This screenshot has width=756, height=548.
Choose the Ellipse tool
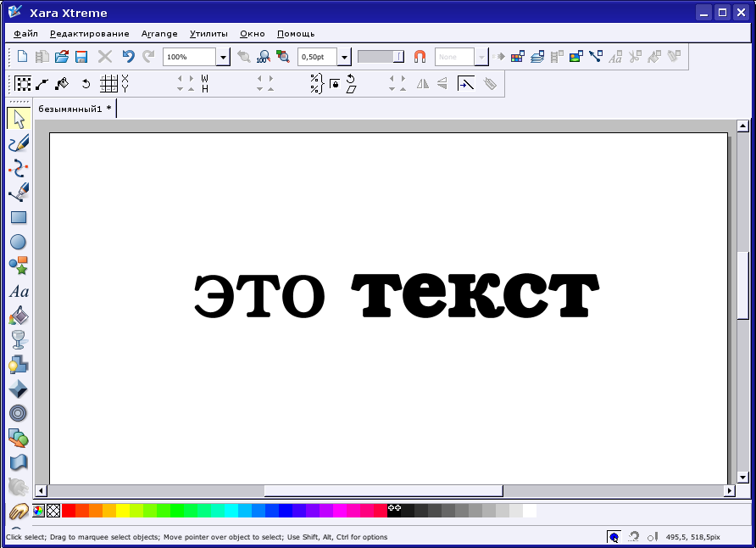(18, 242)
